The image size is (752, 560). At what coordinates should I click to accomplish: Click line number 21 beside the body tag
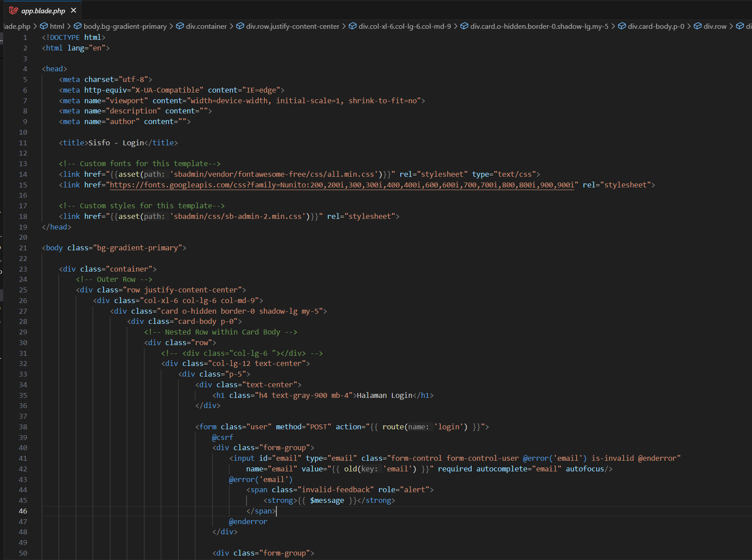23,248
